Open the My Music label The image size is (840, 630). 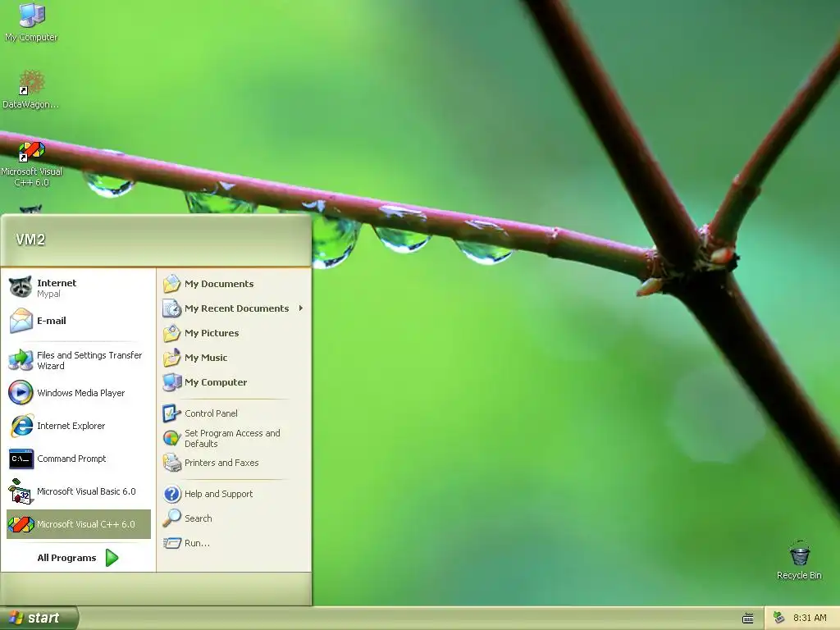click(x=206, y=358)
